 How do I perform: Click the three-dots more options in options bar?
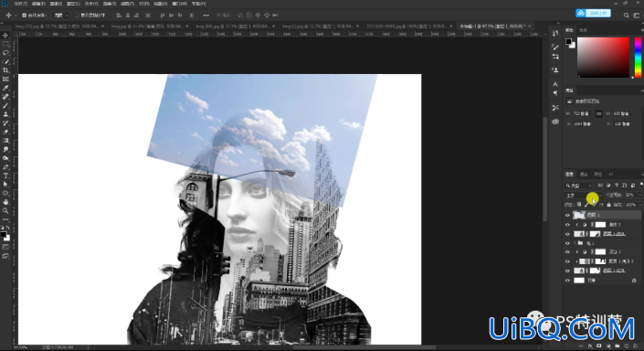click(206, 16)
